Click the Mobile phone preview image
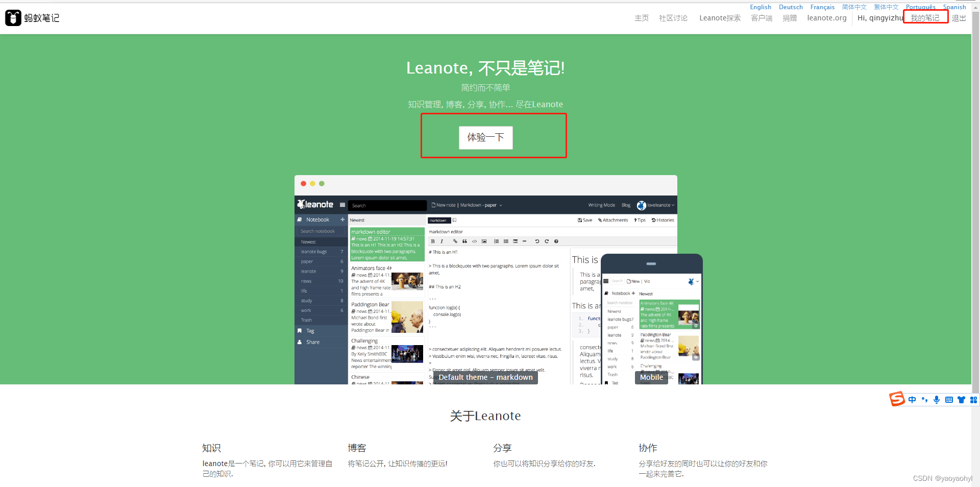Image resolution: width=980 pixels, height=487 pixels. tap(652, 319)
